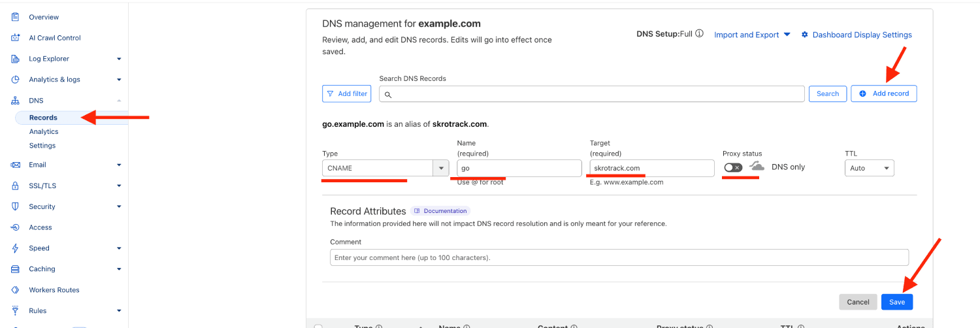This screenshot has height=328, width=980.
Task: Expand the Caching section arrow
Action: 119,269
